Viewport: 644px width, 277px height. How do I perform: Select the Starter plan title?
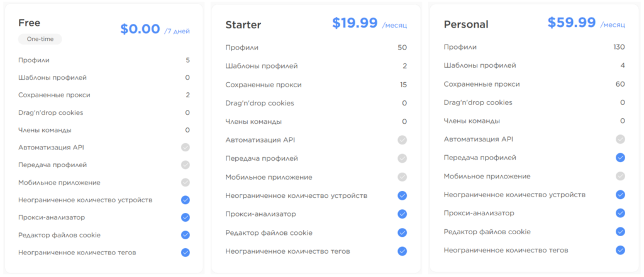pos(243,25)
